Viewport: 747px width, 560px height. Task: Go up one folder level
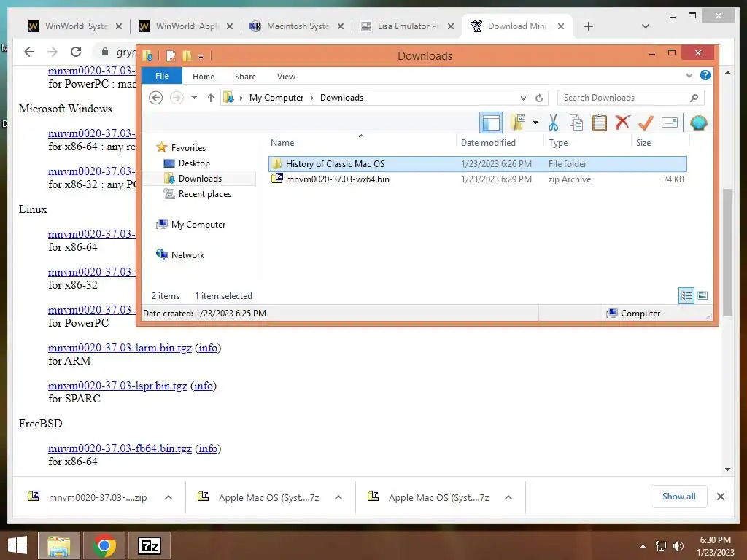point(211,98)
